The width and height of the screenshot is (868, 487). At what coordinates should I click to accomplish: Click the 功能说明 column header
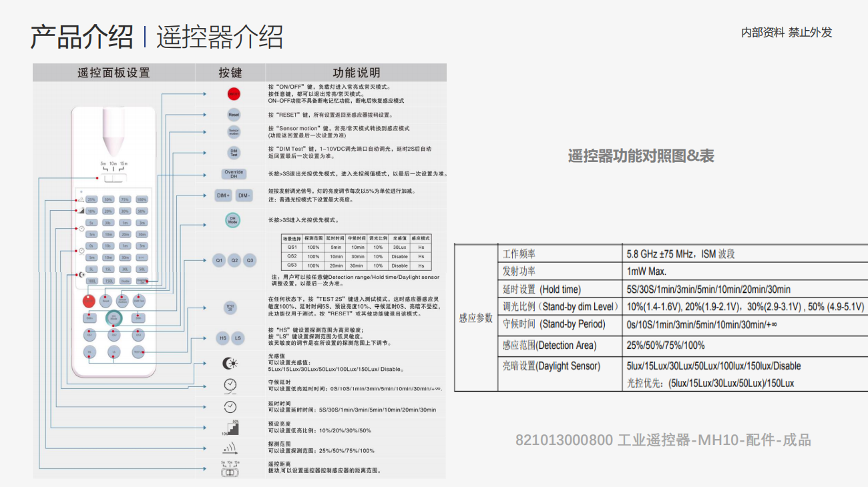tap(356, 73)
